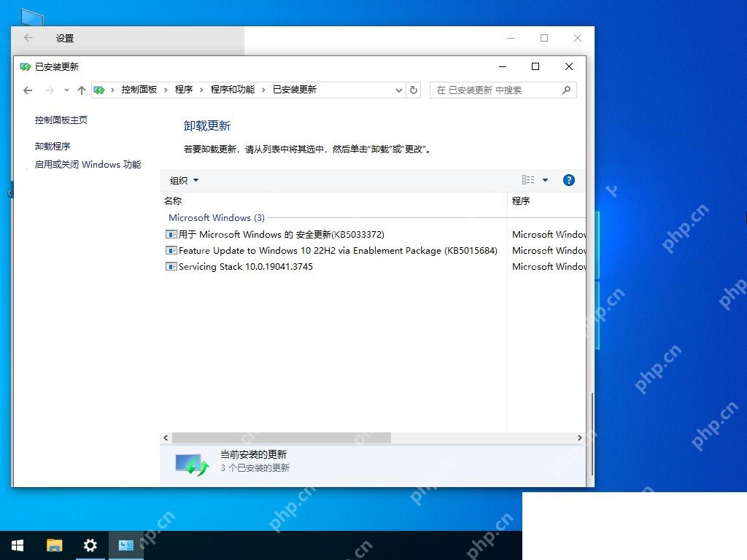The height and width of the screenshot is (560, 747).
Task: Refresh the Installed Updates list
Action: pos(414,90)
